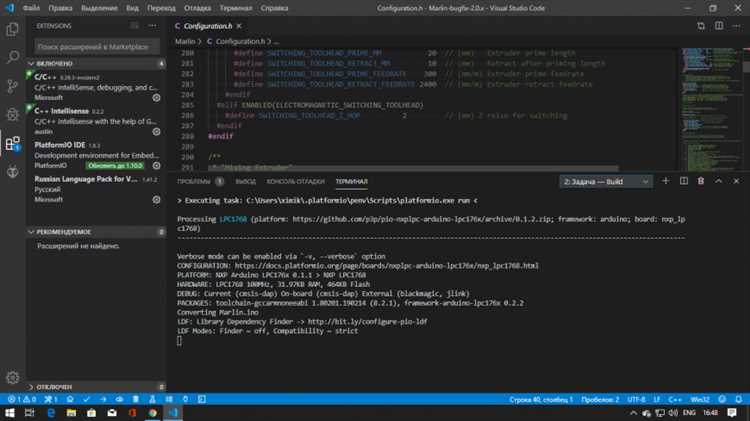Image resolution: width=750 pixels, height=421 pixels.
Task: Click PlatformIO Build checkmark in status bar
Action: pos(87,399)
